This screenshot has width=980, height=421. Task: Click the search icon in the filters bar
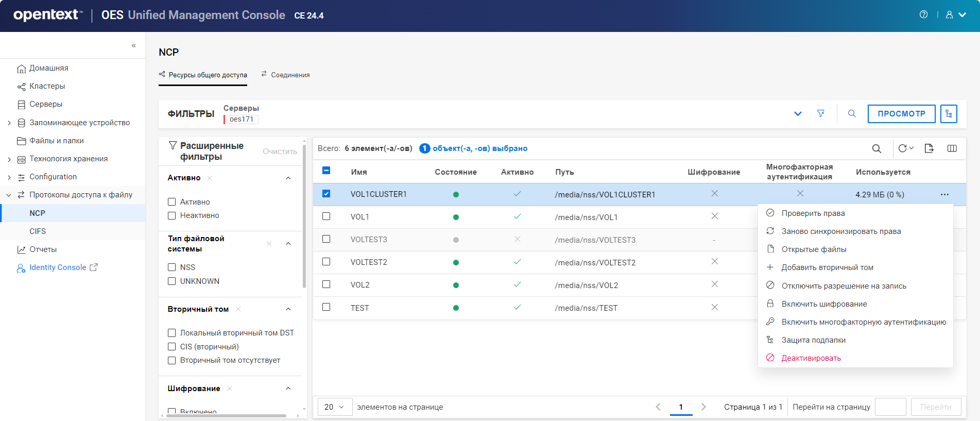coord(852,113)
